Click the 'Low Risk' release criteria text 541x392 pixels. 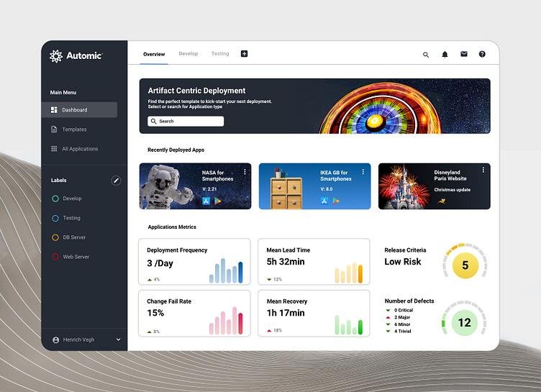tap(403, 262)
